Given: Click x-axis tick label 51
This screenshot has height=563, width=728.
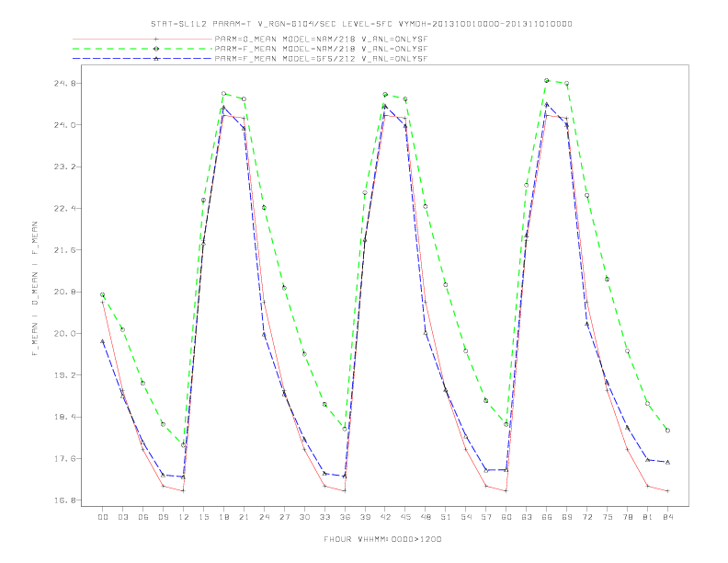Looking at the screenshot, I should coord(446,517).
